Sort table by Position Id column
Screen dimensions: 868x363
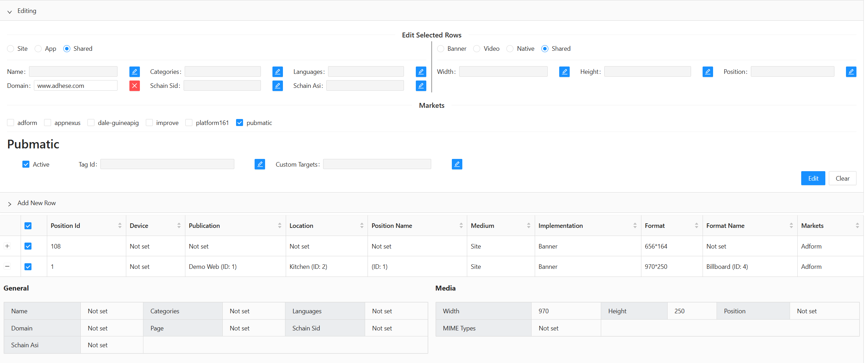pos(120,226)
